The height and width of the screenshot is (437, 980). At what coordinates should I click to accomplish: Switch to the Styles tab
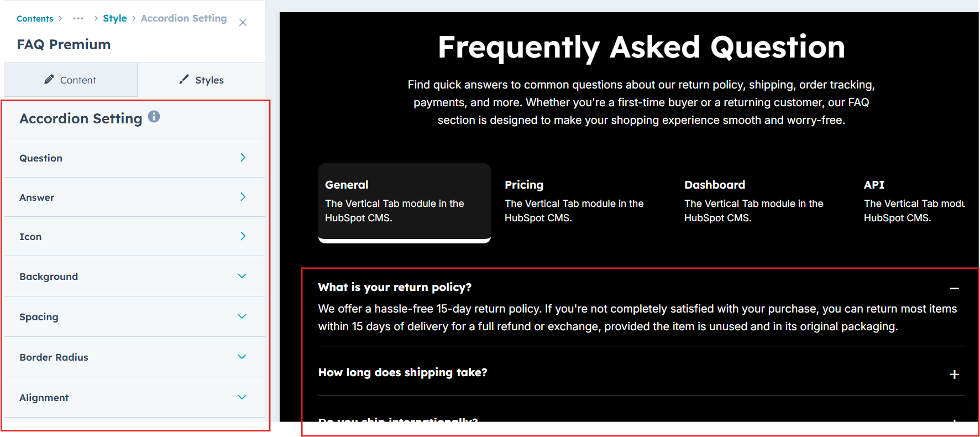[x=201, y=80]
